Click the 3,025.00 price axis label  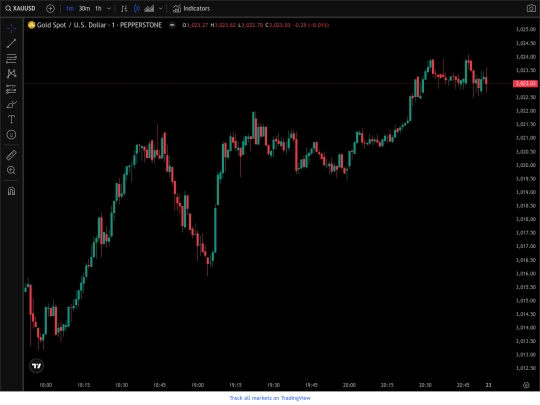point(526,29)
